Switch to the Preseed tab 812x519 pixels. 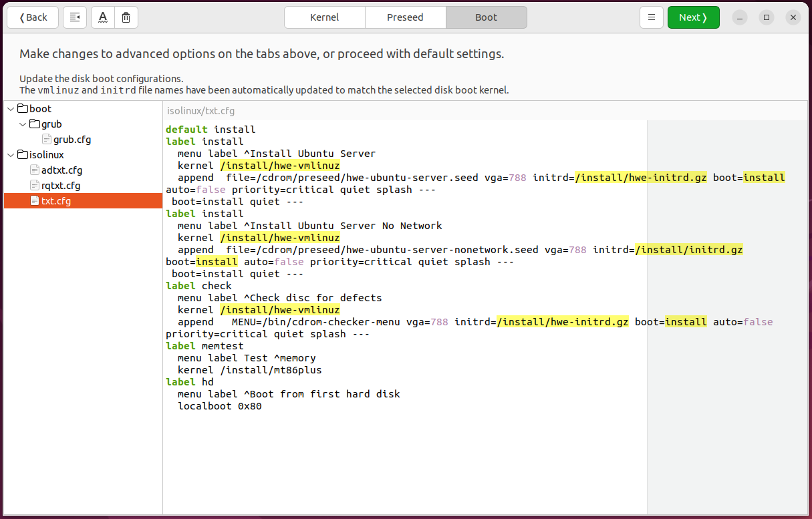click(405, 17)
